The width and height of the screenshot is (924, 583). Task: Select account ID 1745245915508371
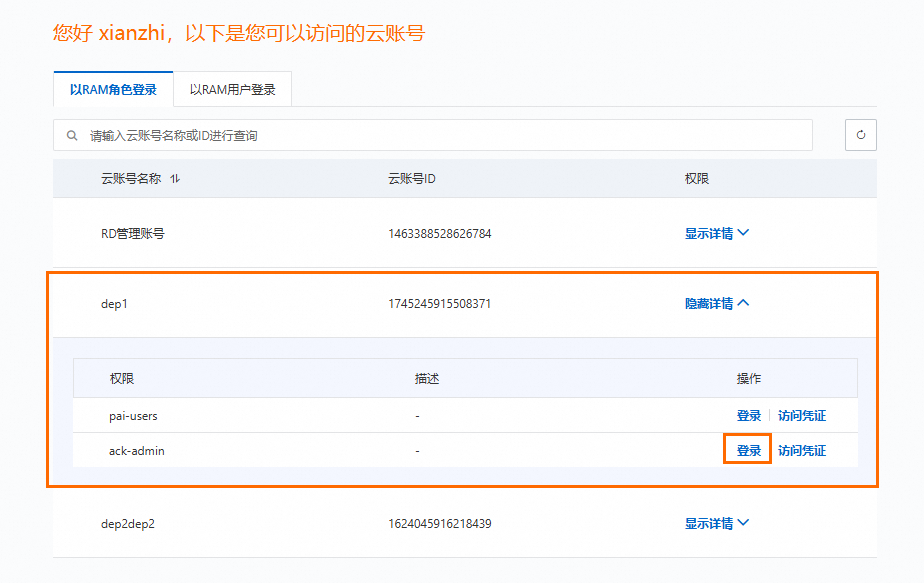440,304
